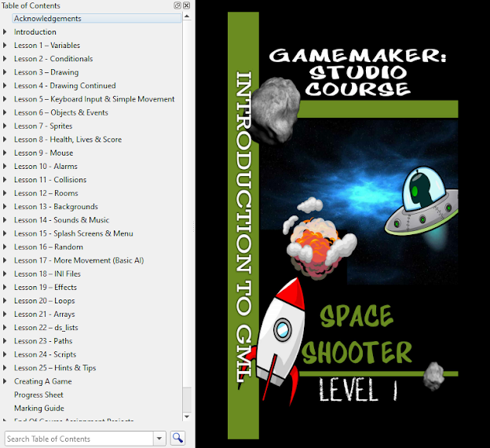Open Lesson 21 - Arrays
The height and width of the screenshot is (448, 490).
point(45,314)
